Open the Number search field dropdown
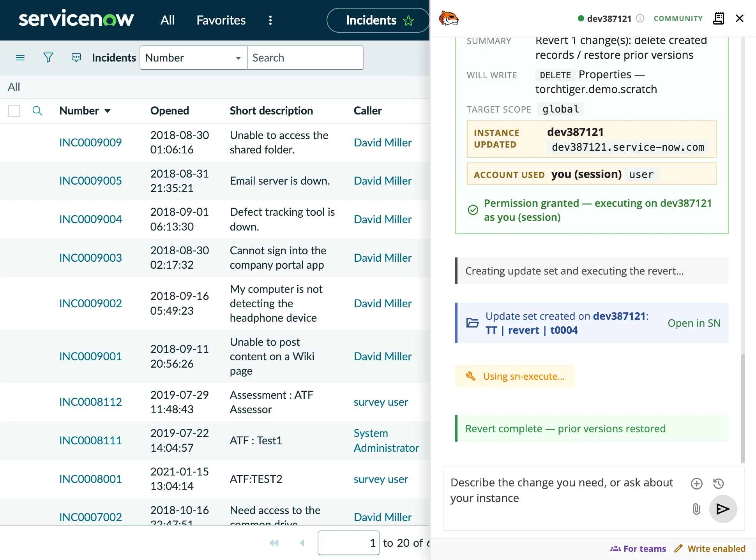Viewport: 756px width, 560px height. [x=194, y=58]
